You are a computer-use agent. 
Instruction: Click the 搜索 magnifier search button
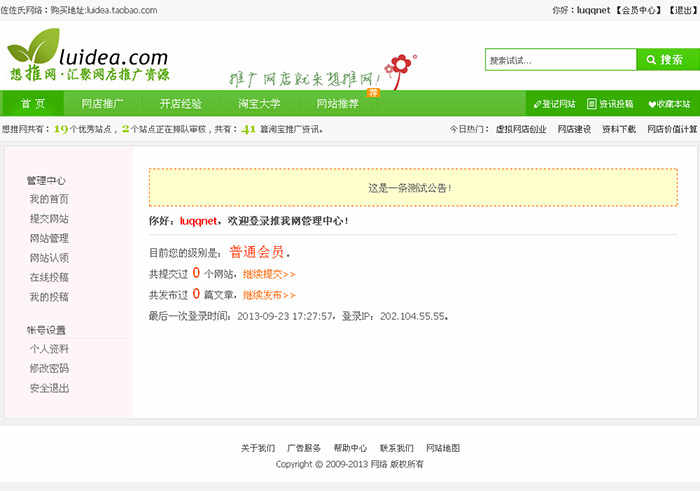coord(668,60)
